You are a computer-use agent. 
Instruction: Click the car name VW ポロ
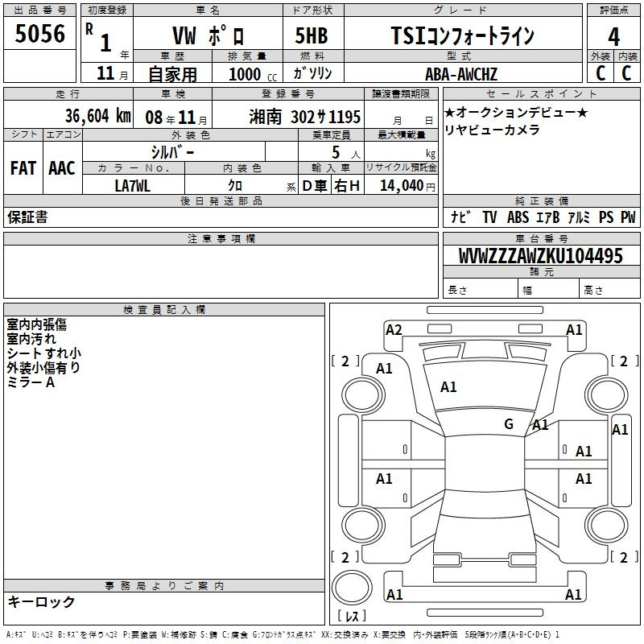209,37
